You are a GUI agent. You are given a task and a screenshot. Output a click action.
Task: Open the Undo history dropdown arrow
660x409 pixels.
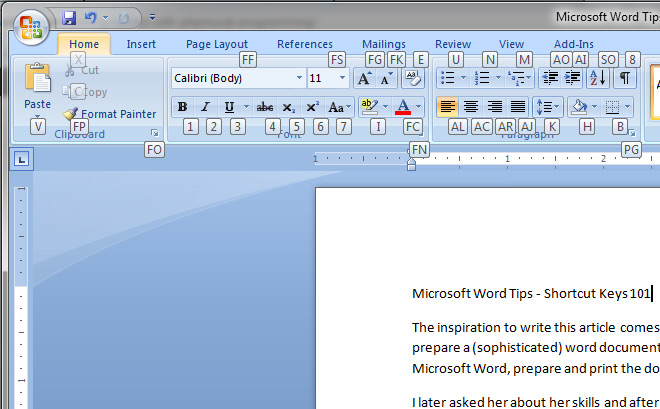pyautogui.click(x=106, y=18)
